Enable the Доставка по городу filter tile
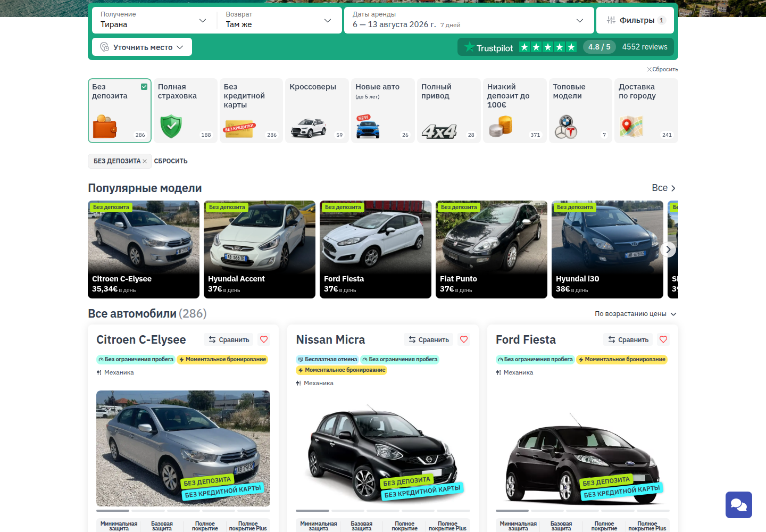The width and height of the screenshot is (766, 532). 646,111
